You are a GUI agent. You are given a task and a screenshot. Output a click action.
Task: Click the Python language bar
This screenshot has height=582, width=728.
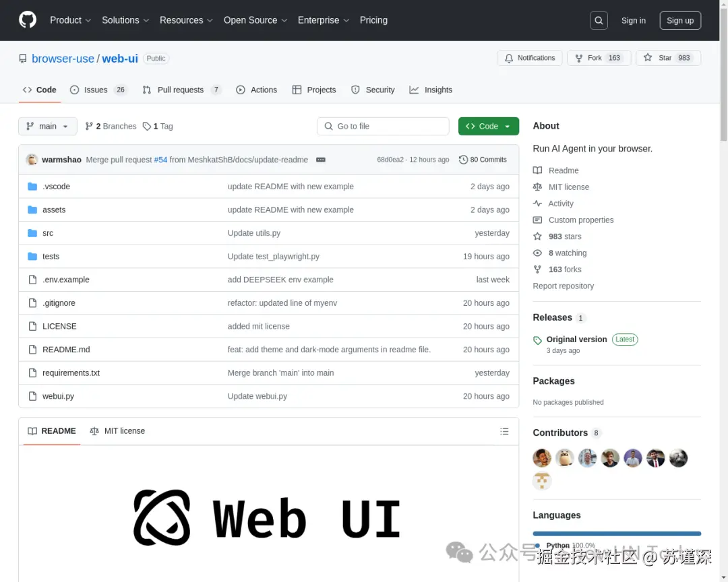[617, 533]
